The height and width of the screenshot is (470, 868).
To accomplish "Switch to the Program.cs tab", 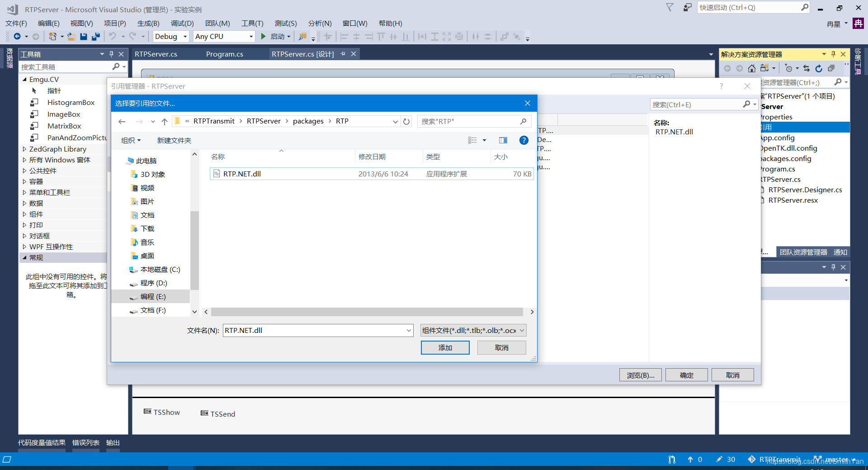I will pos(225,54).
